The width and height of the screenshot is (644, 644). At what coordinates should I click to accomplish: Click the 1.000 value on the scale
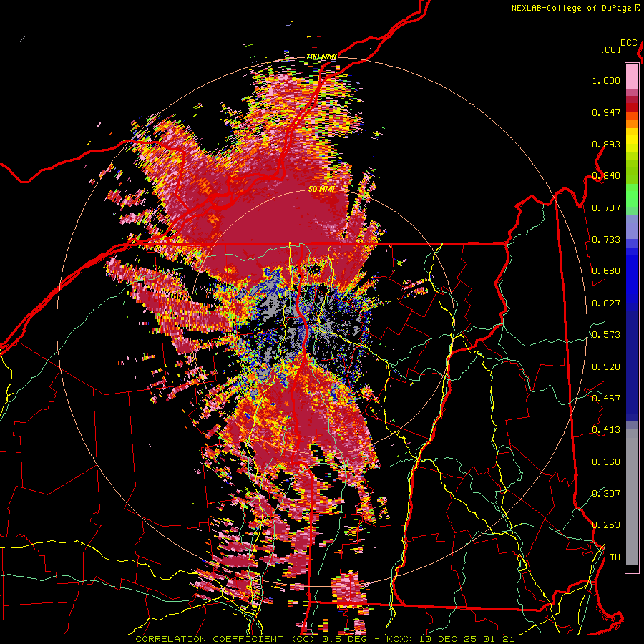click(606, 80)
